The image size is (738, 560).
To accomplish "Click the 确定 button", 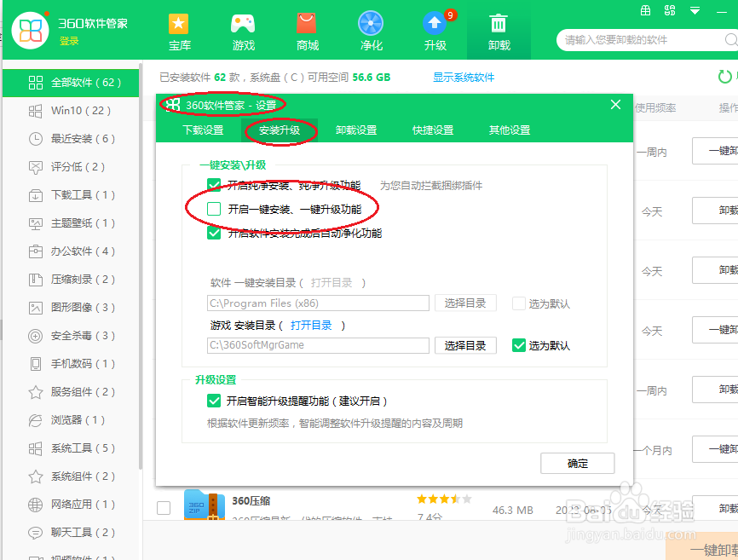I will click(578, 464).
